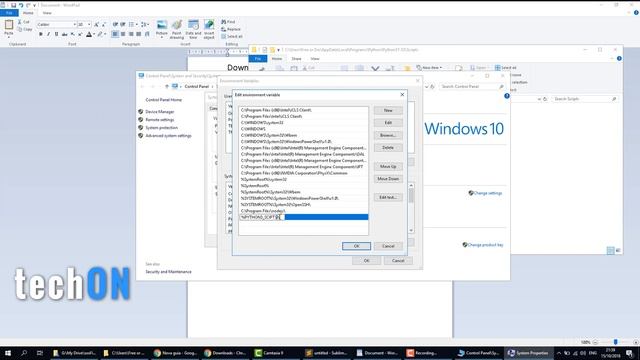Click New button in Edit environment variable
Screen dimensions: 640x360
[x=388, y=110]
